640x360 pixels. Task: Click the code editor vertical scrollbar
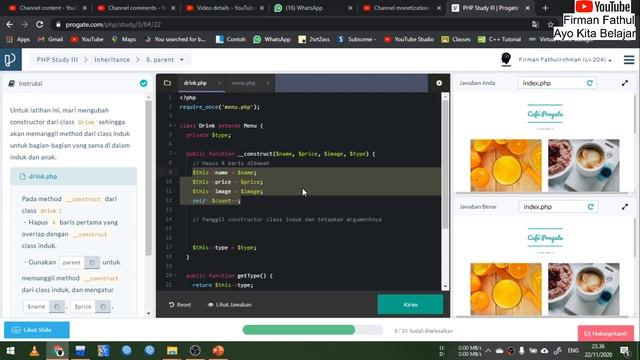(x=445, y=163)
